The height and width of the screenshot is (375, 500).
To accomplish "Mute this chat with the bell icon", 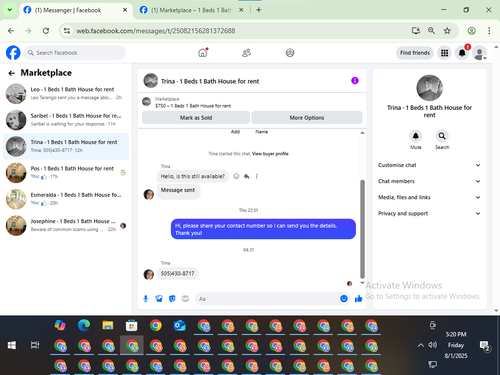I will [x=416, y=136].
